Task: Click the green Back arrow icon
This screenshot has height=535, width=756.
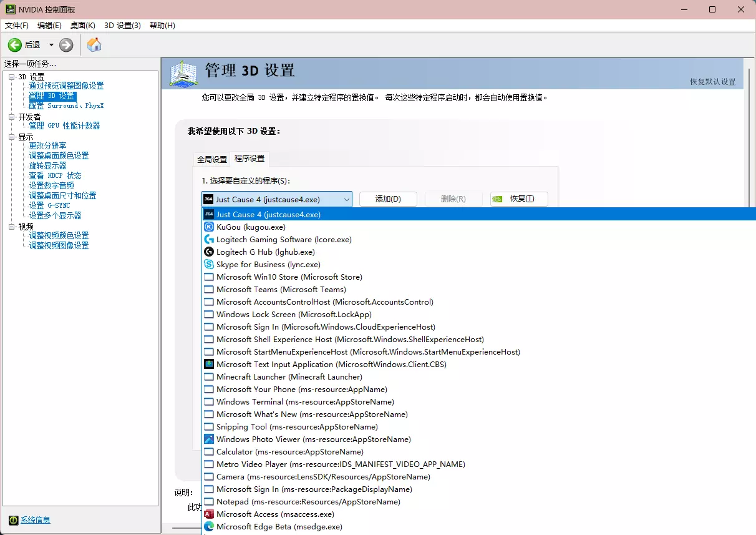Action: pos(14,45)
